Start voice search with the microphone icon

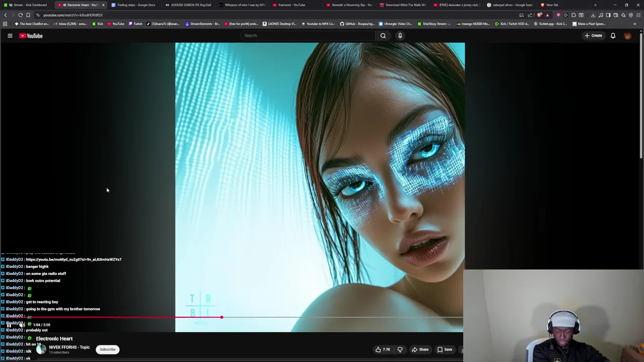[400, 36]
